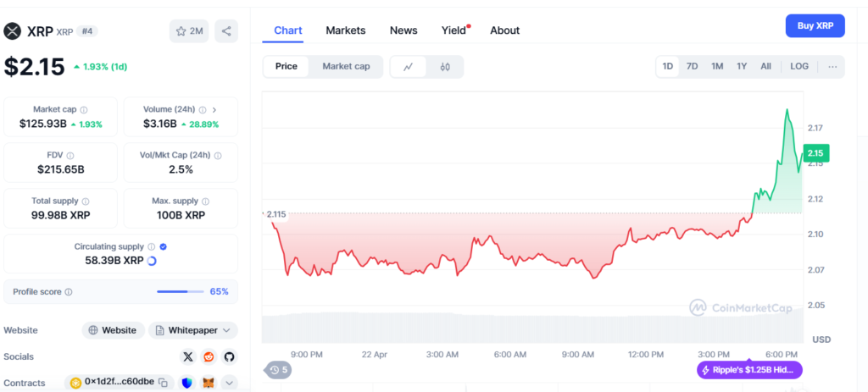The image size is (868, 392).
Task: Click the volume bars under the chart
Action: pos(532,328)
